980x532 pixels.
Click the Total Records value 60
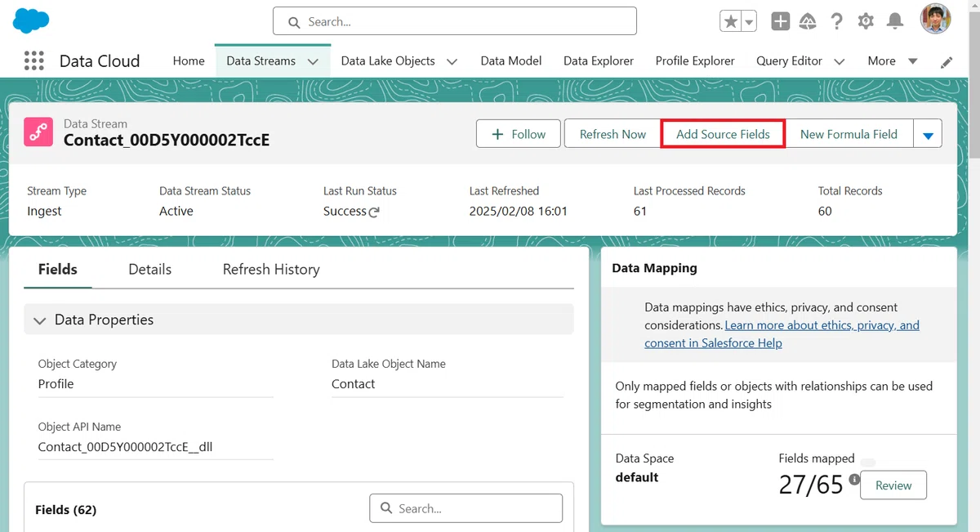[x=825, y=211]
